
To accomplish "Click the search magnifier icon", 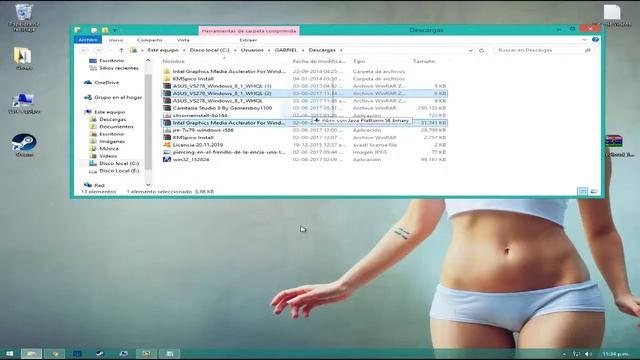I will coord(588,50).
